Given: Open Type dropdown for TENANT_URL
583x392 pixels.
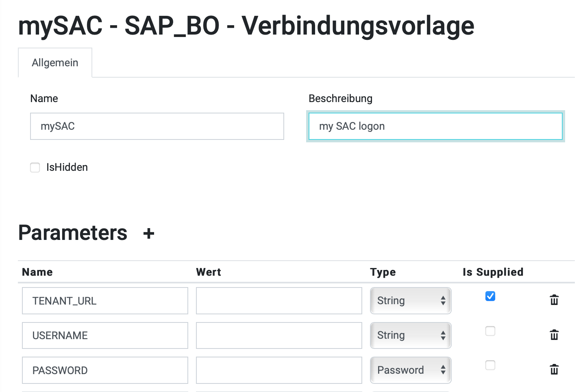Looking at the screenshot, I should [411, 301].
